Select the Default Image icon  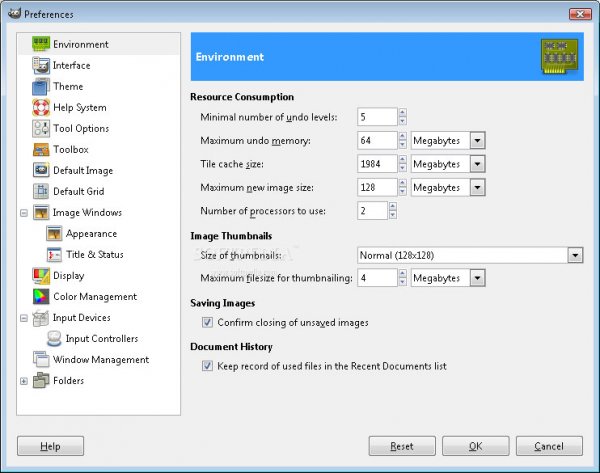click(41, 170)
